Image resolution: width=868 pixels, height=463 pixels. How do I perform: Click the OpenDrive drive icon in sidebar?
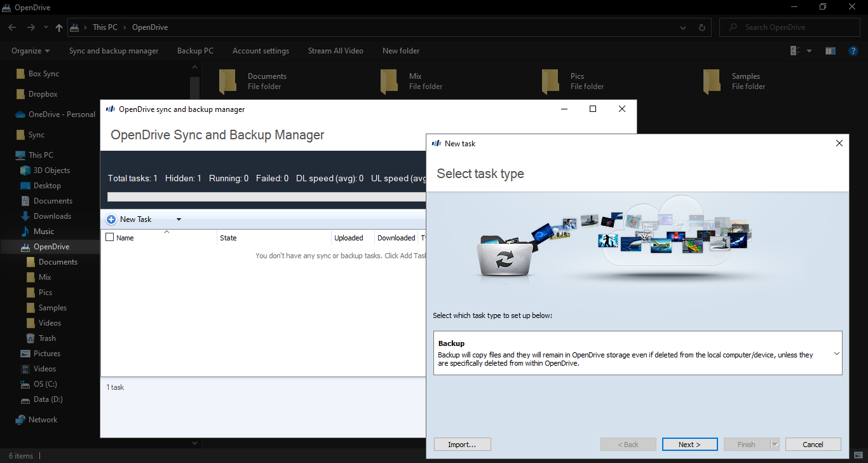coord(25,247)
